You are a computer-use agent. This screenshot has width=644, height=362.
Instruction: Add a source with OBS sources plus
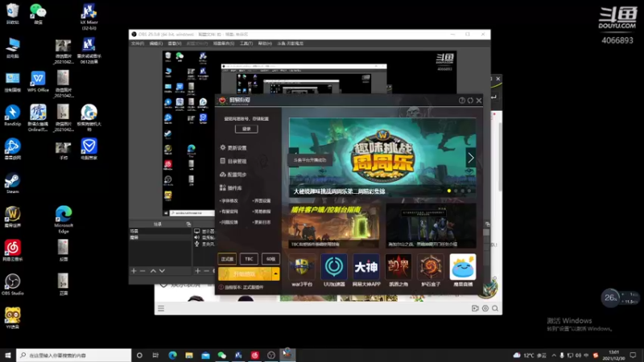(197, 271)
